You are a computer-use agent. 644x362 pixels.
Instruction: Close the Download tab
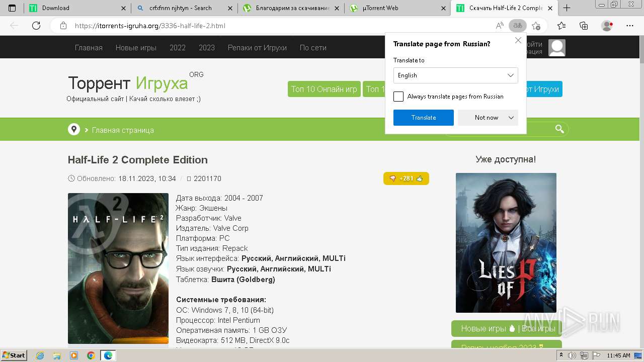click(x=124, y=8)
